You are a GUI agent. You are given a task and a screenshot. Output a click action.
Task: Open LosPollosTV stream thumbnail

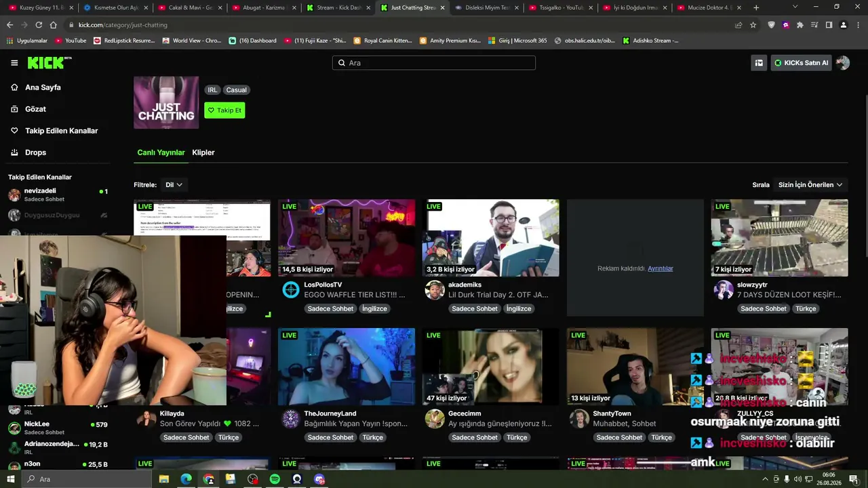tap(347, 238)
